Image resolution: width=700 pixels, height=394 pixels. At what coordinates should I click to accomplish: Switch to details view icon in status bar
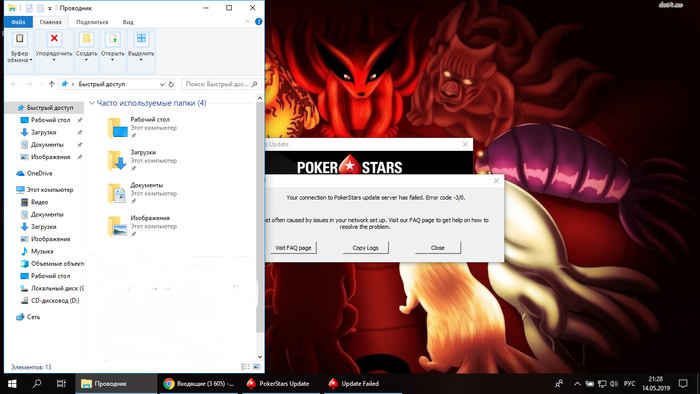point(245,367)
